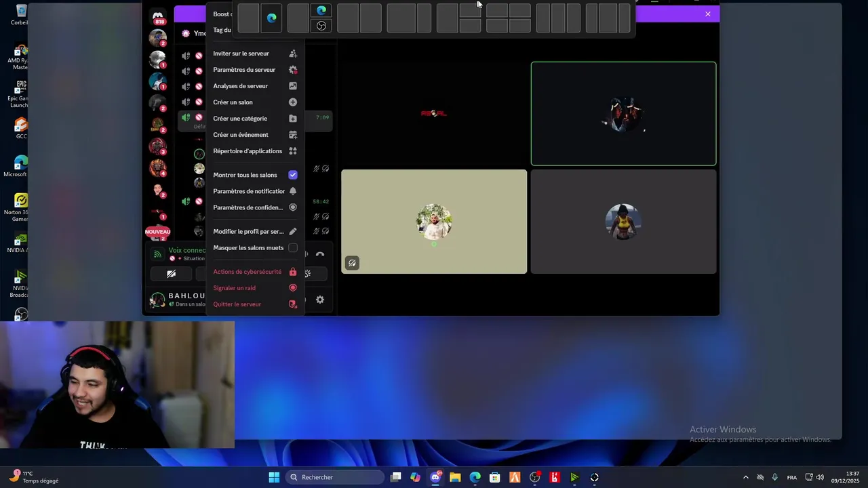Switch to Discord on the taskbar
The width and height of the screenshot is (868, 488).
(435, 477)
